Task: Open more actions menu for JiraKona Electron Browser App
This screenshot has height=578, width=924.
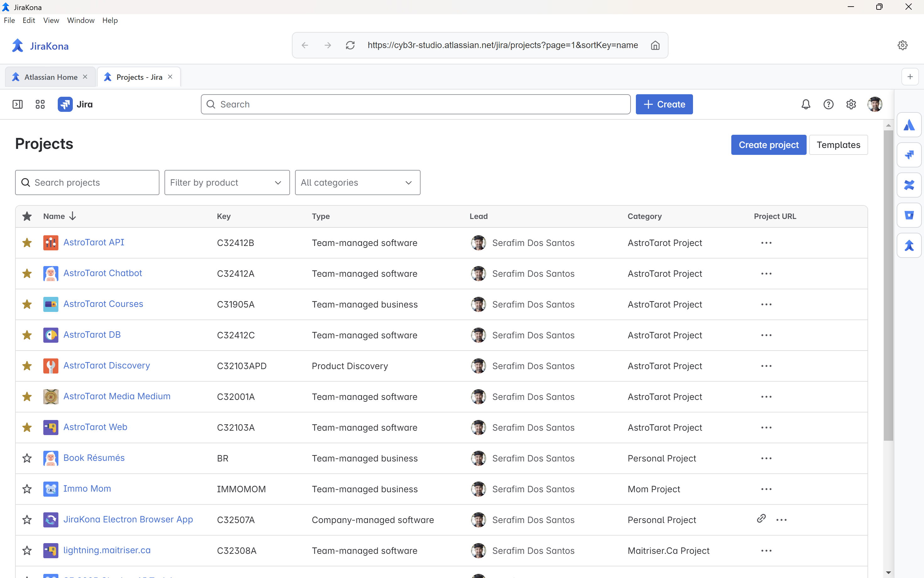Action: click(781, 520)
